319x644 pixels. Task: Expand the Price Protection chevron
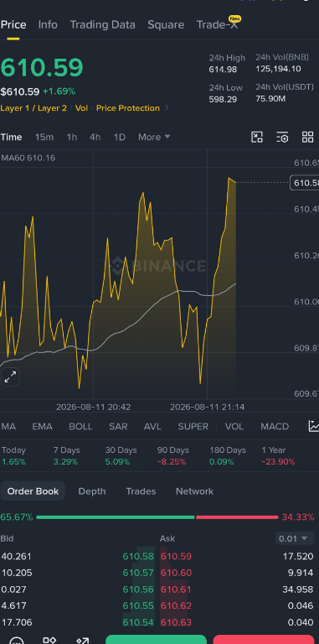click(167, 108)
